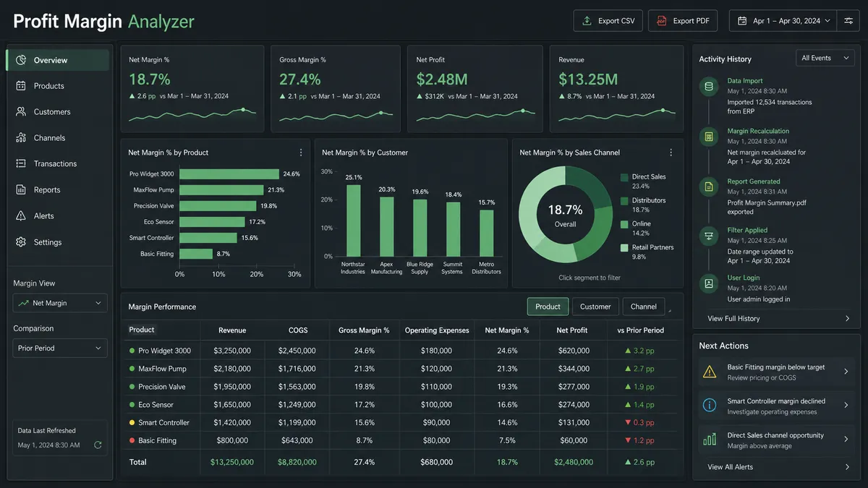Click the Eco Sensor row name in table
Image resolution: width=868 pixels, height=488 pixels.
tap(156, 405)
